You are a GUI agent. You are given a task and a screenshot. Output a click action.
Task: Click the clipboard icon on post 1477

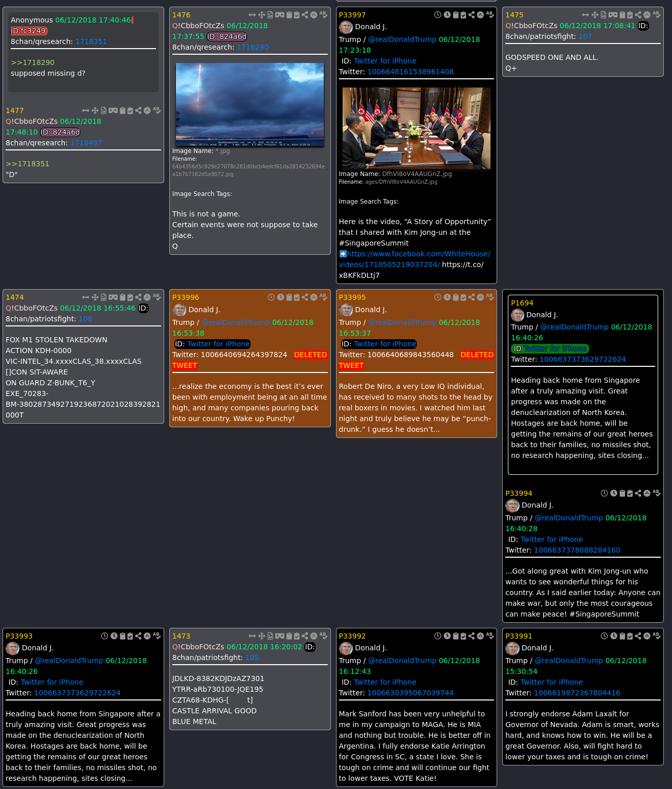coord(123,111)
